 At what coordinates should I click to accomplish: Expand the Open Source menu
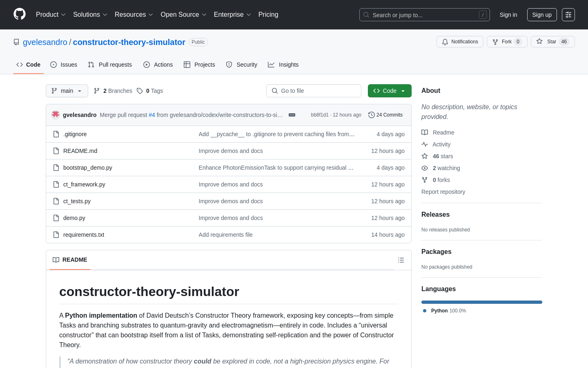coord(184,15)
